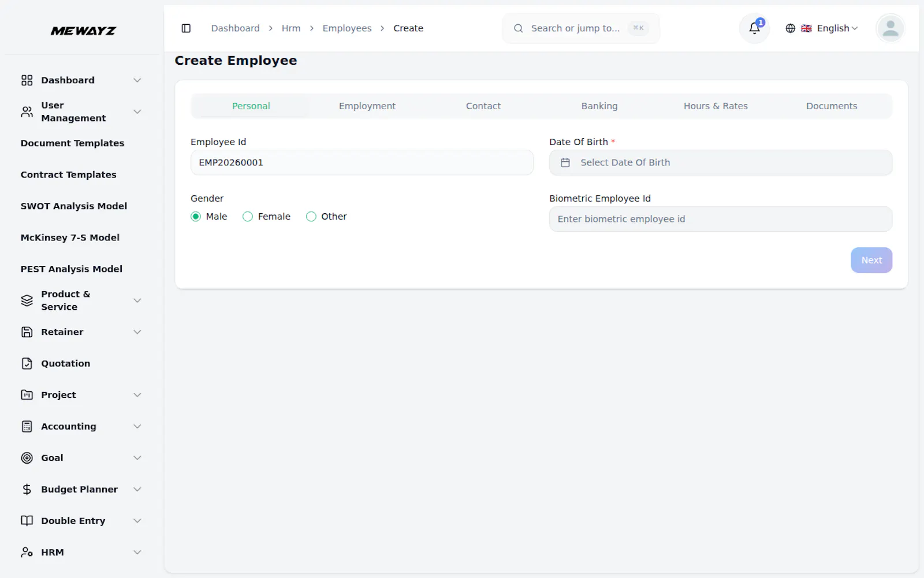The image size is (924, 578).
Task: Switch to the Personal tab
Action: pyautogui.click(x=251, y=106)
